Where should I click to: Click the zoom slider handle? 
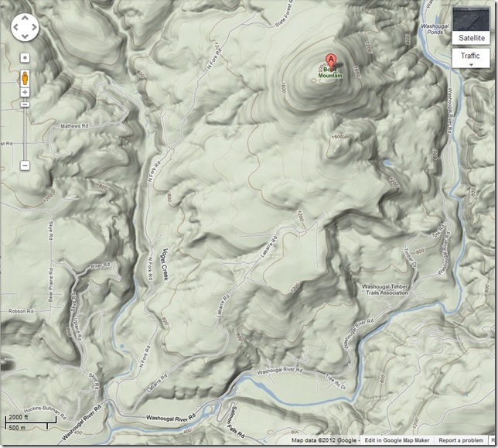[x=25, y=104]
